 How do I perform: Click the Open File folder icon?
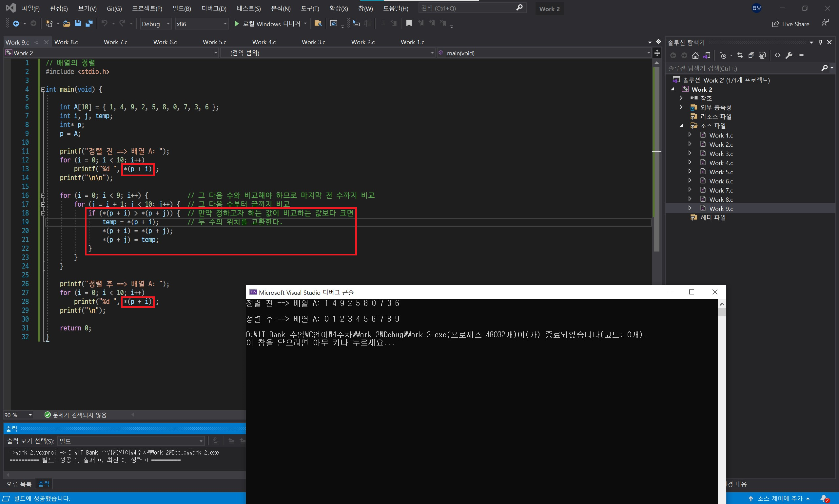click(67, 24)
